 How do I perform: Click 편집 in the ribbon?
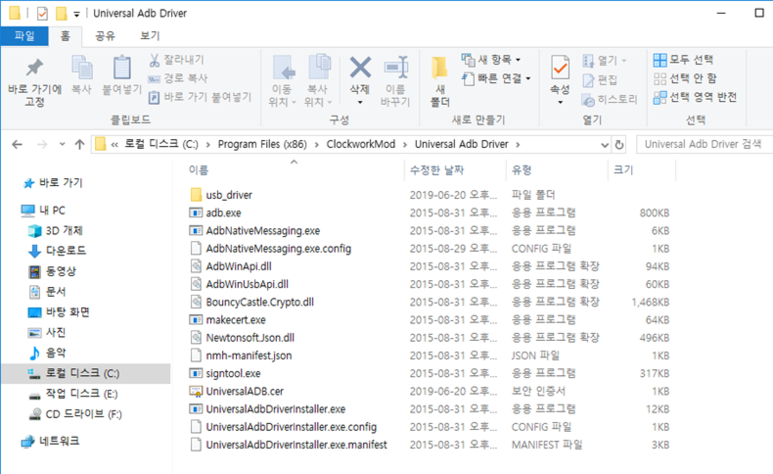tap(600, 80)
